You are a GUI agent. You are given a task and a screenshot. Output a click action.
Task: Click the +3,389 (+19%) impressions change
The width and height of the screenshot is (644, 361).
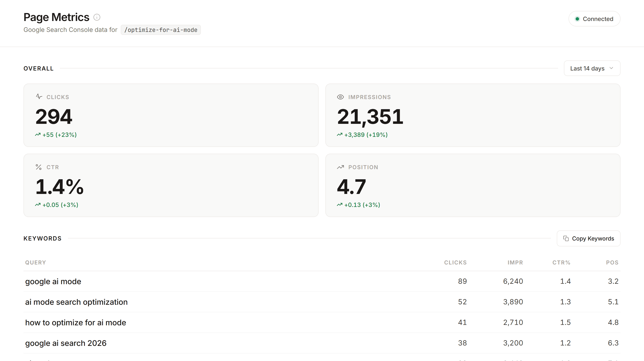[x=366, y=135]
